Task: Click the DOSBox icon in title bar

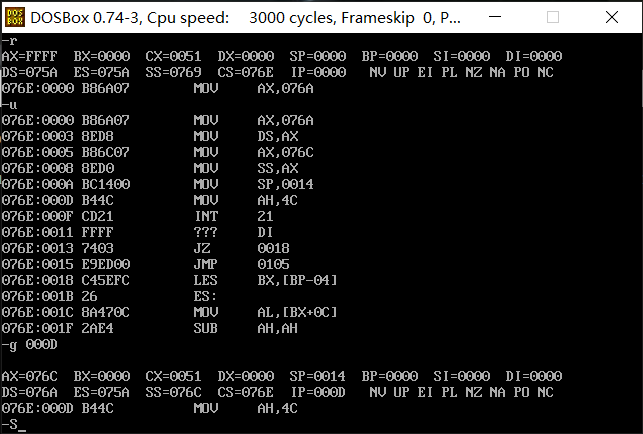Action: tap(15, 17)
